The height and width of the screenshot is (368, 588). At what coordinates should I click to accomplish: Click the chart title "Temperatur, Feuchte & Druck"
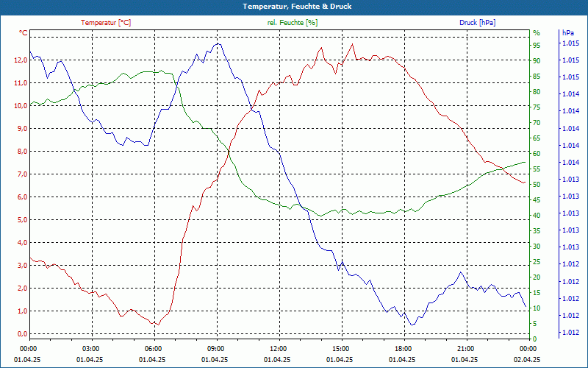click(x=297, y=7)
